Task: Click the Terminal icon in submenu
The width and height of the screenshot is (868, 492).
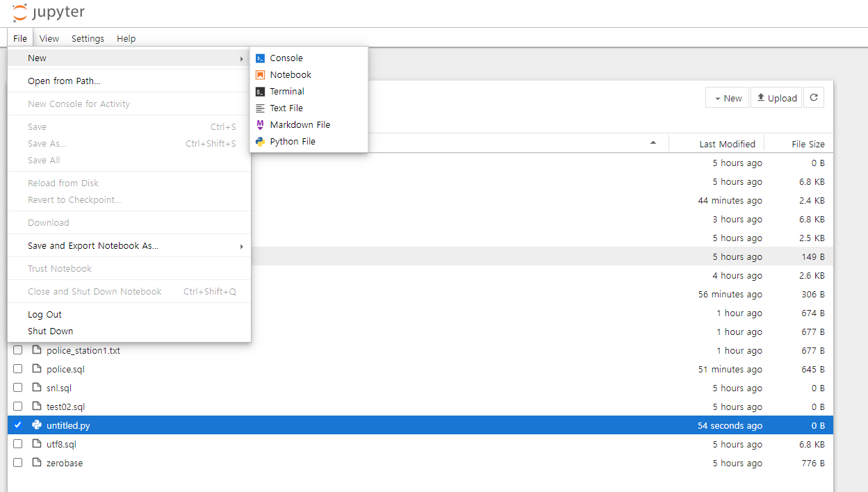Action: tap(261, 92)
